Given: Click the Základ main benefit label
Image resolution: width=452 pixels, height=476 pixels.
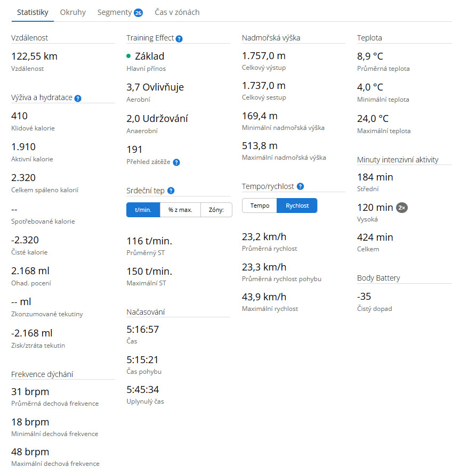Looking at the screenshot, I should pyautogui.click(x=150, y=56).
